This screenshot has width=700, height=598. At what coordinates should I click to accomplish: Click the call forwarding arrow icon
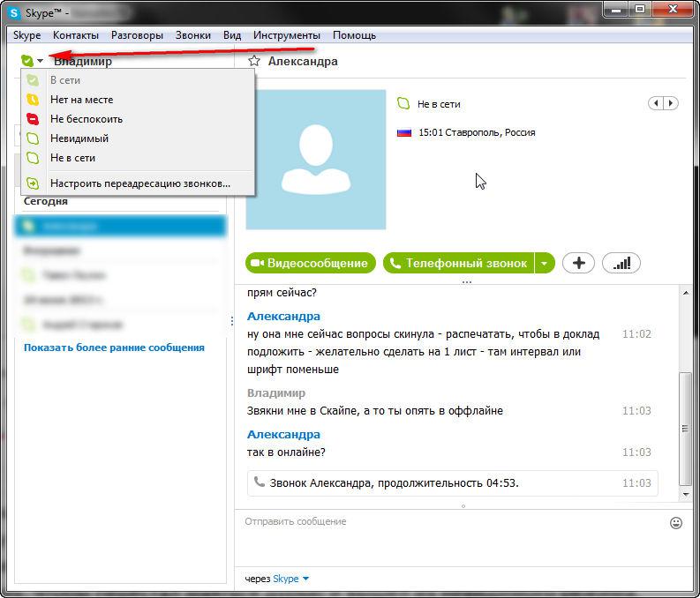[x=33, y=183]
